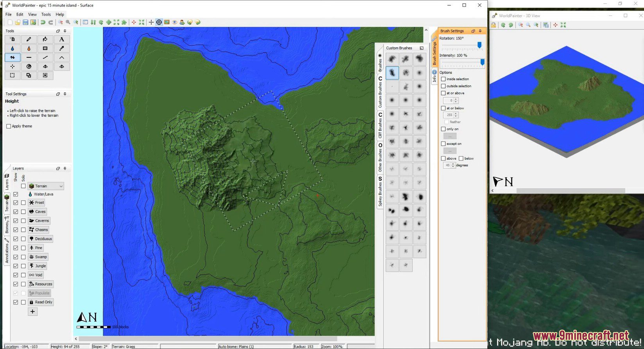This screenshot has width=644, height=349.
Task: Click the lock icon in 3D View toolbar
Action: pyautogui.click(x=494, y=25)
